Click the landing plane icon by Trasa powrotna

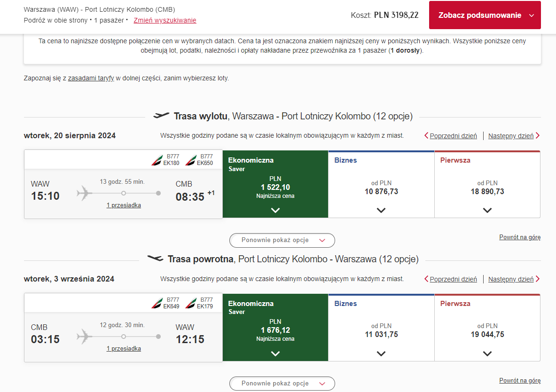point(155,258)
